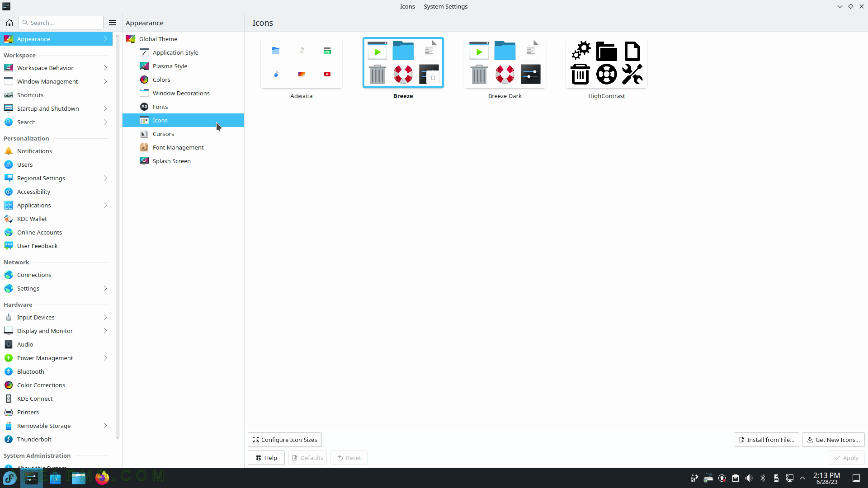Open the hamburger menu next to search

(113, 23)
